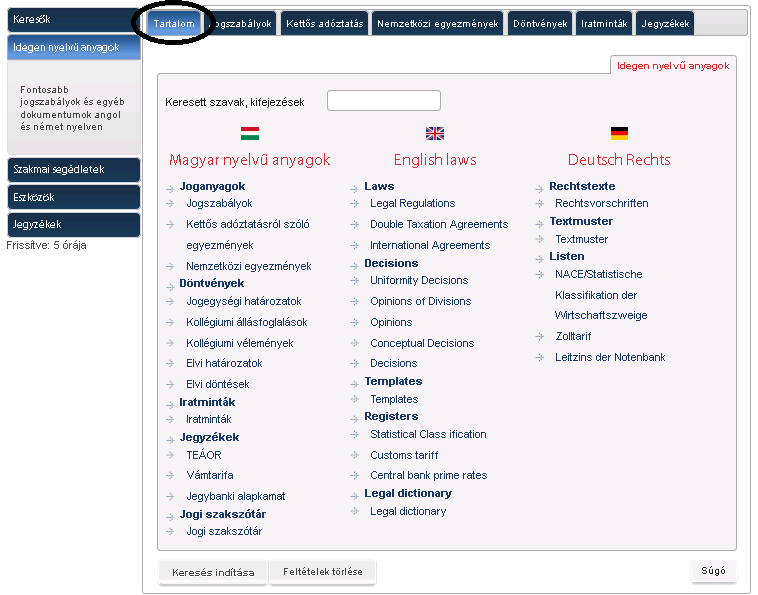Open the Nemzetközi egyezmények tab
The width and height of the screenshot is (758, 595).
click(x=437, y=23)
